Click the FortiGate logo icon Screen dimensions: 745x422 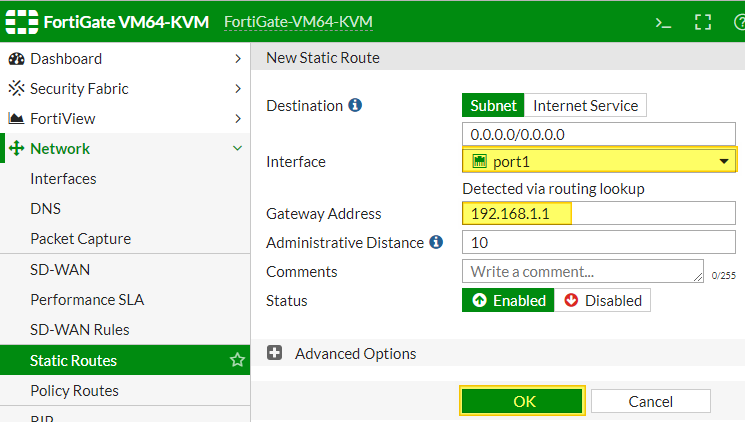click(x=22, y=22)
